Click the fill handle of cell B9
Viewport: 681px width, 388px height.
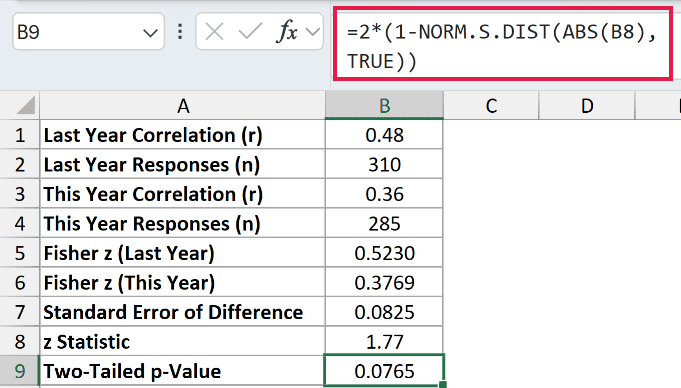443,385
